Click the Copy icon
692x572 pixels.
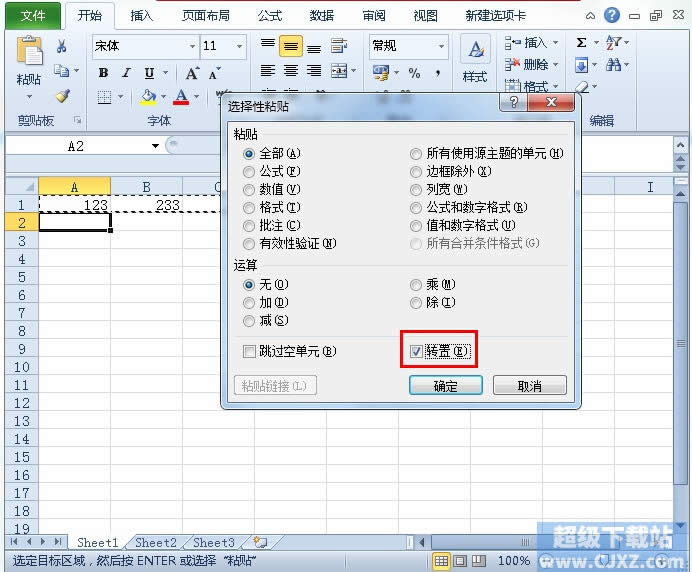pyautogui.click(x=61, y=71)
